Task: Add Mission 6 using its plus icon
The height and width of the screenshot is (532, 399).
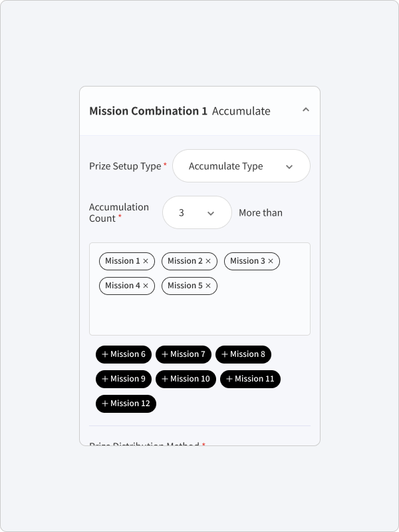Action: pos(105,354)
